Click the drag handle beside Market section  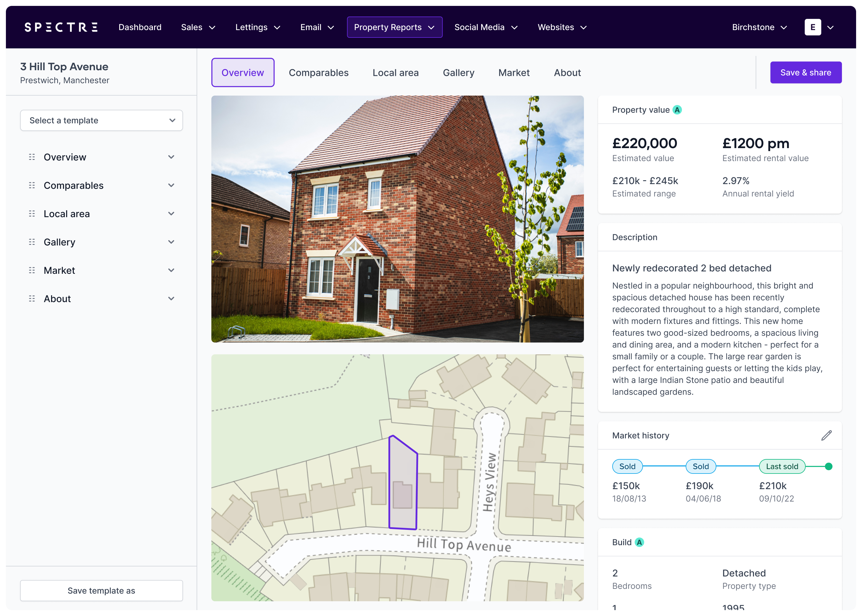click(32, 271)
